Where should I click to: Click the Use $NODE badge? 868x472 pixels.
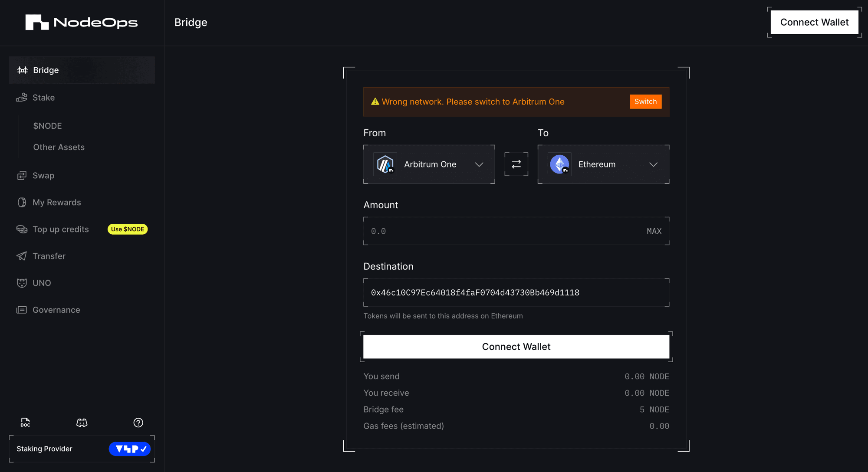click(128, 229)
